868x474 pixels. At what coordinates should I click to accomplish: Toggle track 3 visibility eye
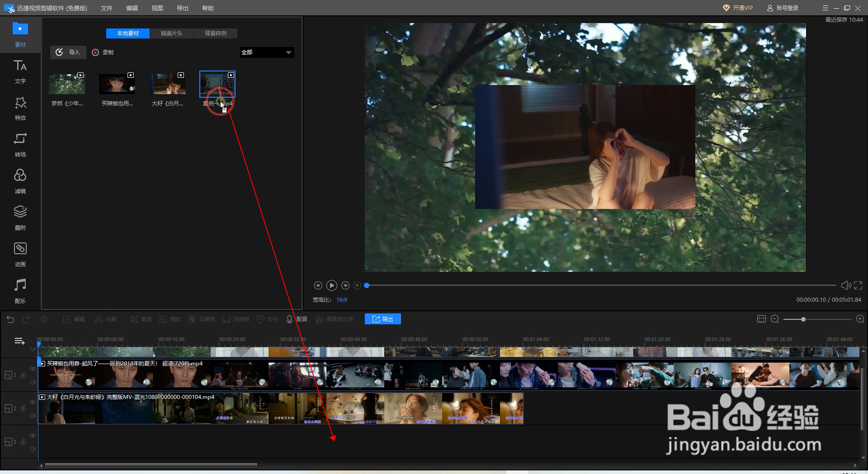coord(33,436)
